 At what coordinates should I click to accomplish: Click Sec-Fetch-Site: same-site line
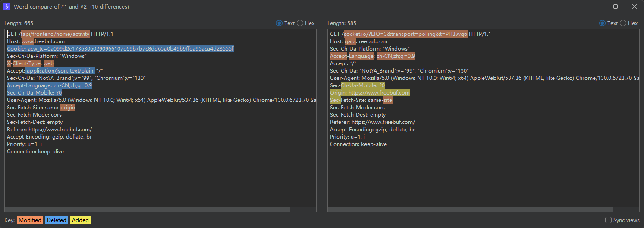361,100
